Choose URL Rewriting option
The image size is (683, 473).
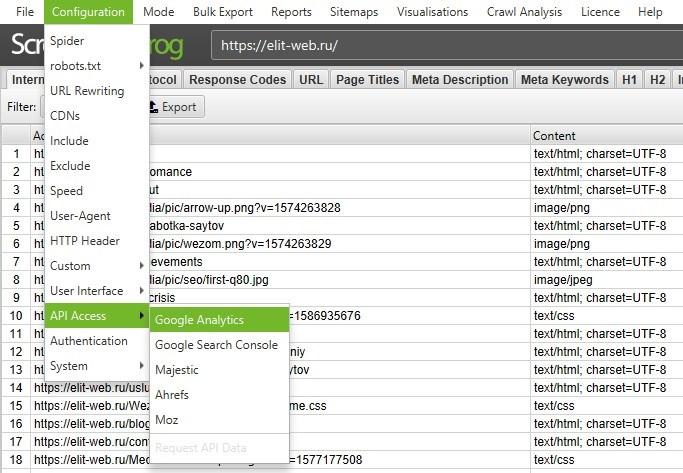click(x=97, y=91)
